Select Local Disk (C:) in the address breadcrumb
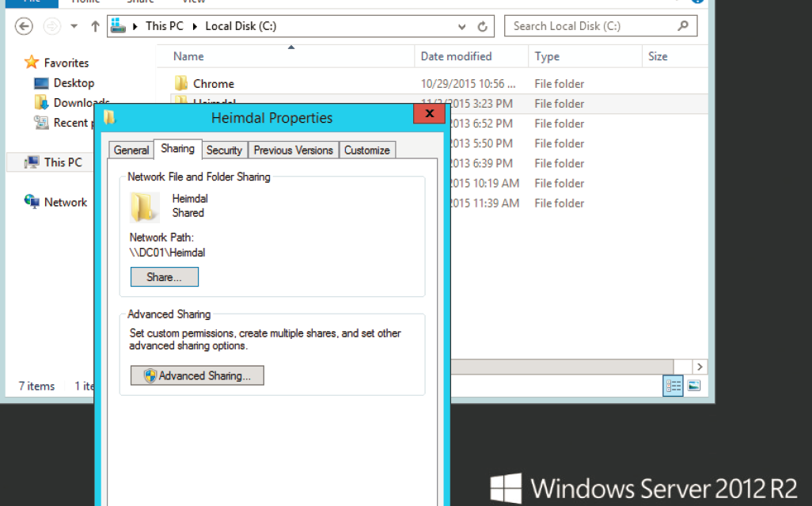 241,26
